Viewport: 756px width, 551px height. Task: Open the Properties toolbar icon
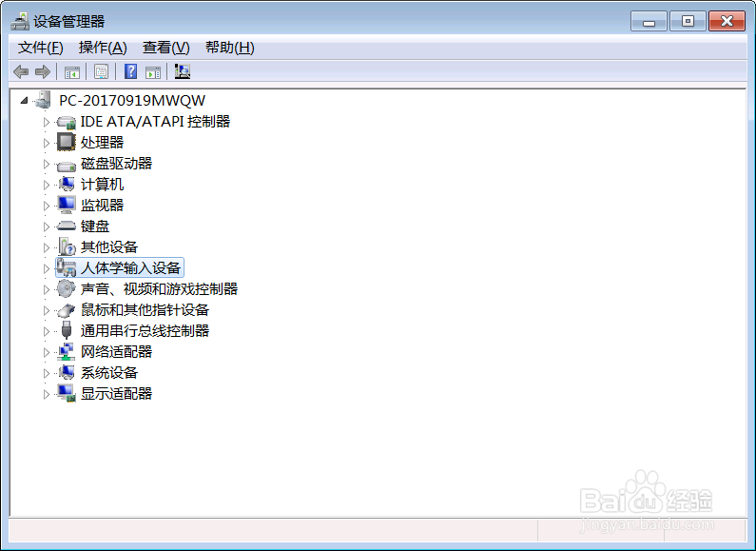coord(101,72)
